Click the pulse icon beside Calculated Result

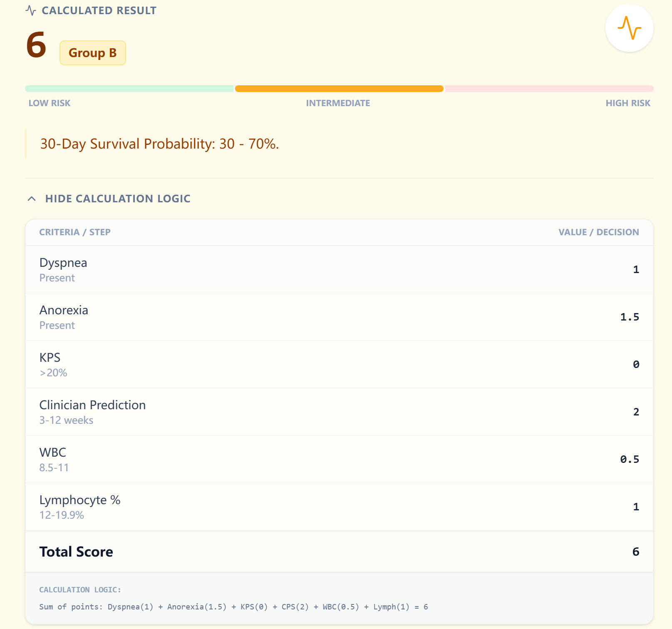click(x=31, y=10)
